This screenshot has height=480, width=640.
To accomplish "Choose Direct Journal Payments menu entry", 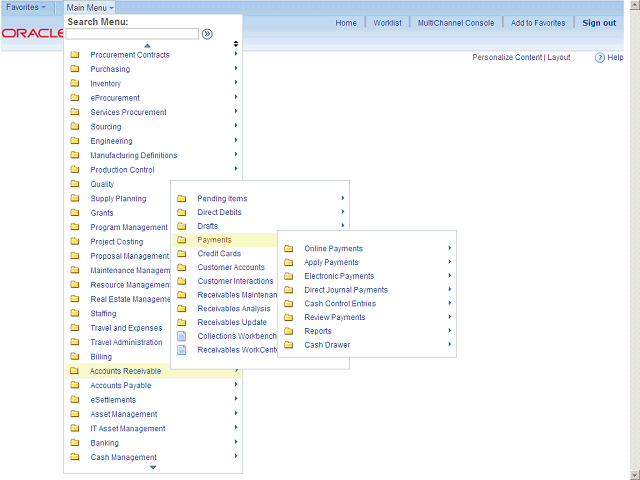I will tap(346, 290).
